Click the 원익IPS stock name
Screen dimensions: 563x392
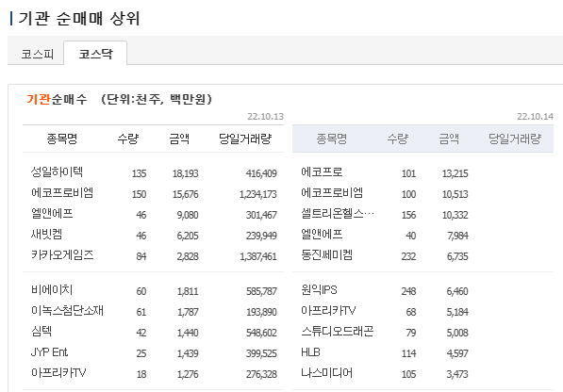tap(319, 290)
